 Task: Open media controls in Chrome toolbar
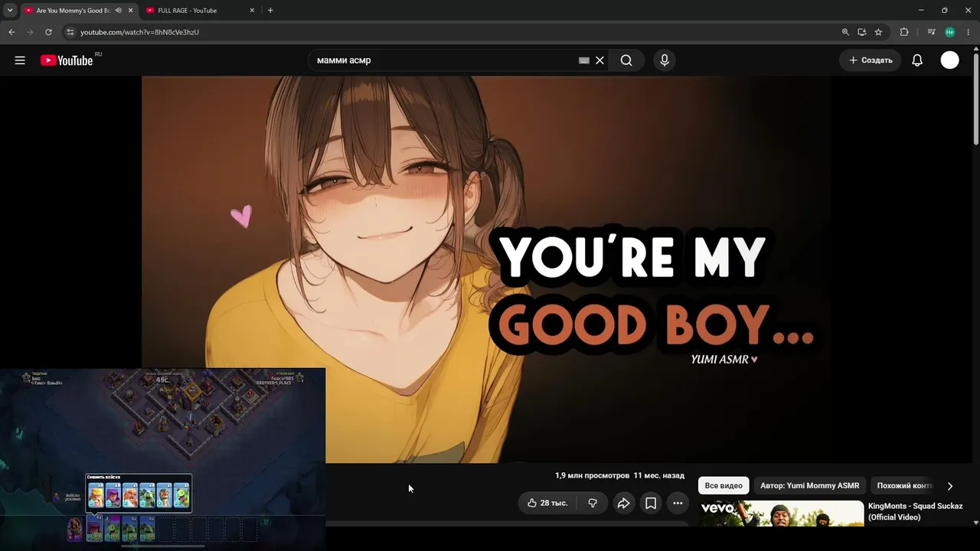coord(931,32)
